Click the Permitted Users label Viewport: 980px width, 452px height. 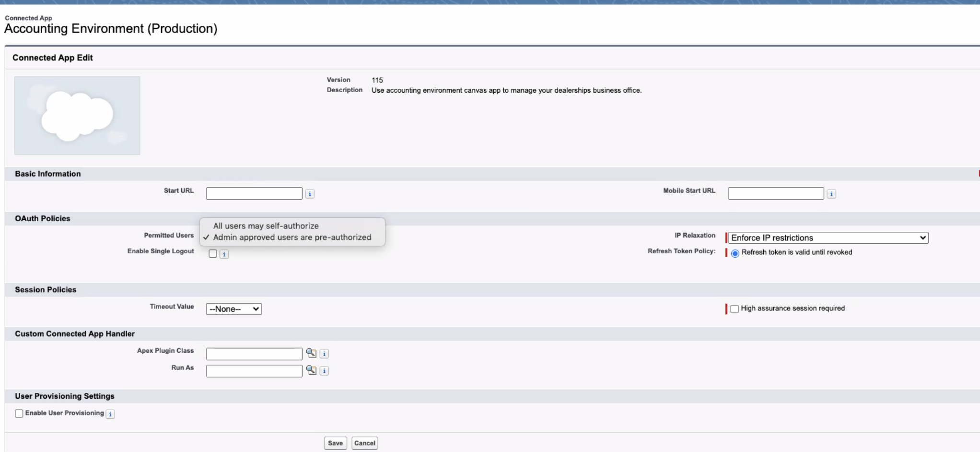(x=169, y=235)
